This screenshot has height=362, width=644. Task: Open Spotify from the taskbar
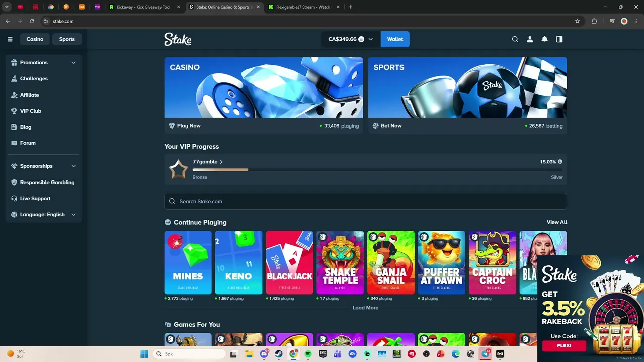[x=308, y=354]
